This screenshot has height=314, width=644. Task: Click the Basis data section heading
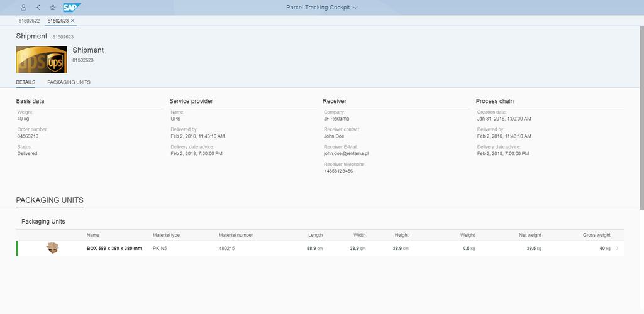click(30, 101)
